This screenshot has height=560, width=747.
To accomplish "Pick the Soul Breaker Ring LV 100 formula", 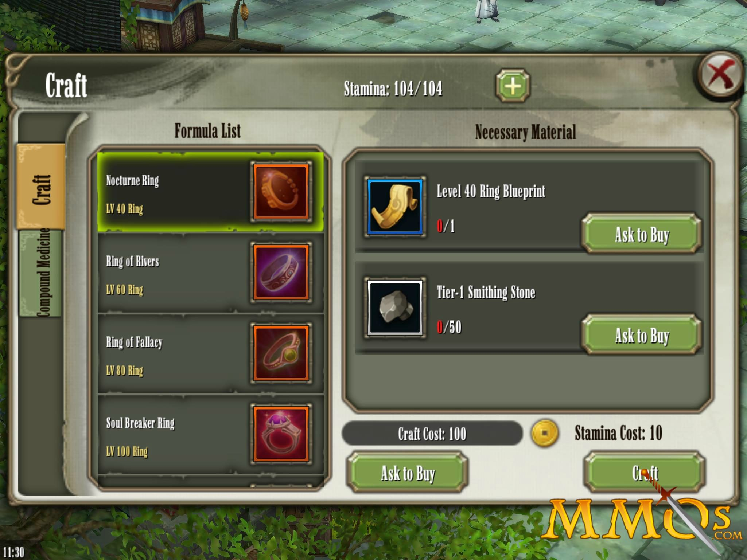I will click(211, 435).
